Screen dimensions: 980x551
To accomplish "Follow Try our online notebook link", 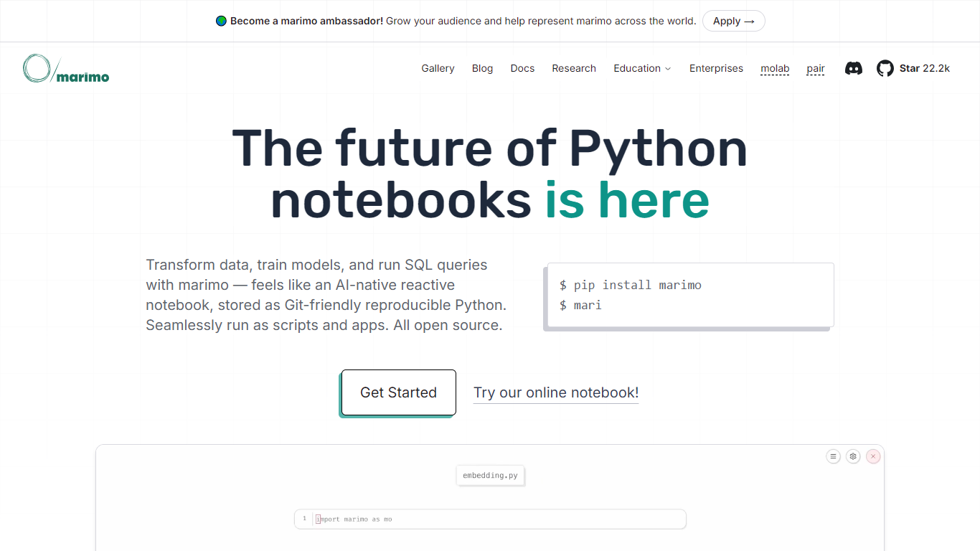I will pos(556,392).
